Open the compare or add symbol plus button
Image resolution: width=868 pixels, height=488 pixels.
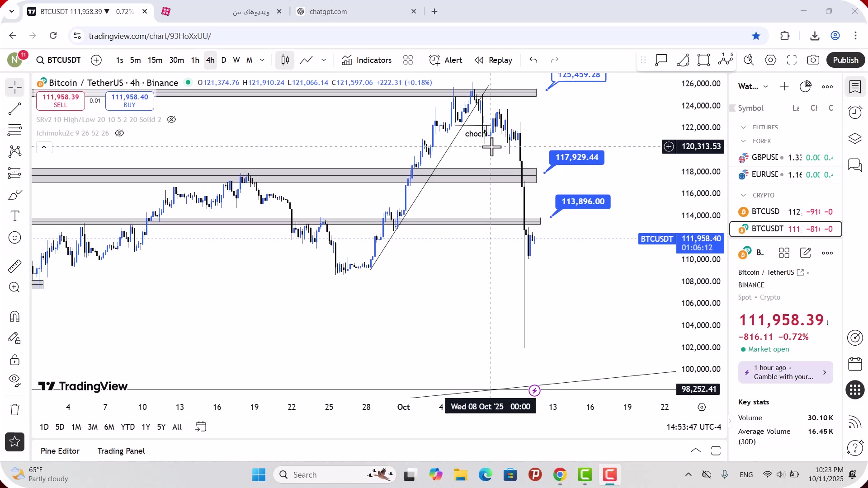pos(96,60)
